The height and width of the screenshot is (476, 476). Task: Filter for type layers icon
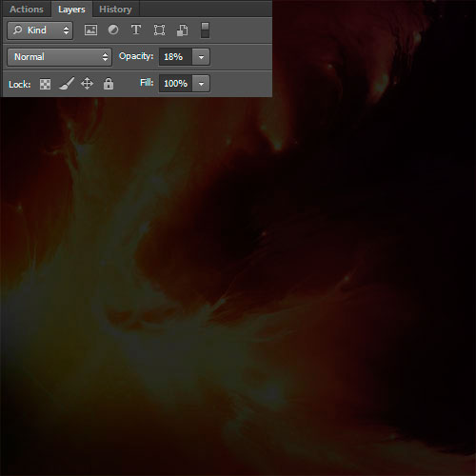(x=136, y=30)
